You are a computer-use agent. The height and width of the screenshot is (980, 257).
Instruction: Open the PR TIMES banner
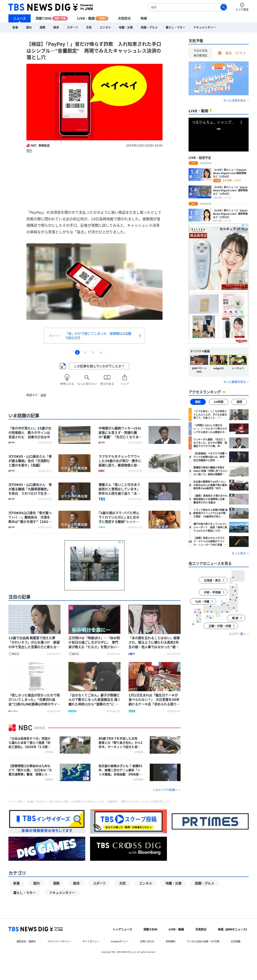point(210,821)
